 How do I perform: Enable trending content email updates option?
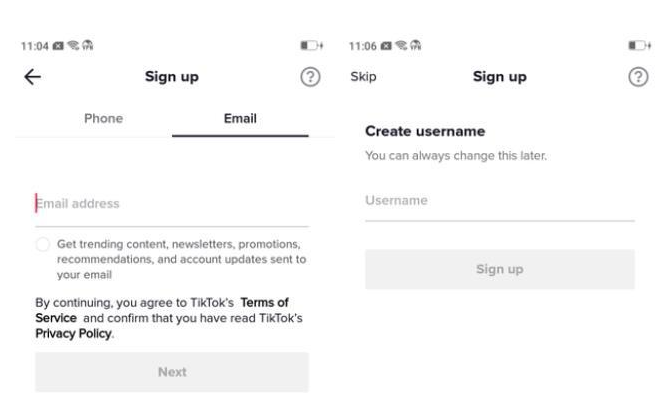click(43, 245)
